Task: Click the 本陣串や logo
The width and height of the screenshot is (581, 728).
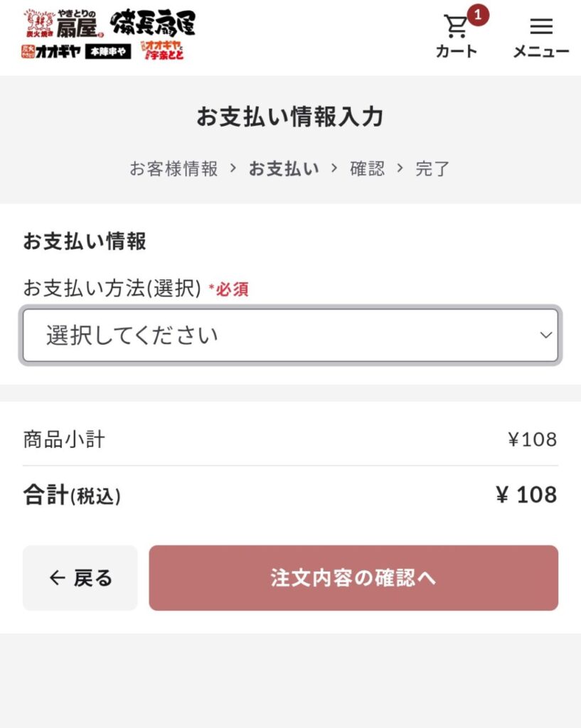Action: (108, 51)
